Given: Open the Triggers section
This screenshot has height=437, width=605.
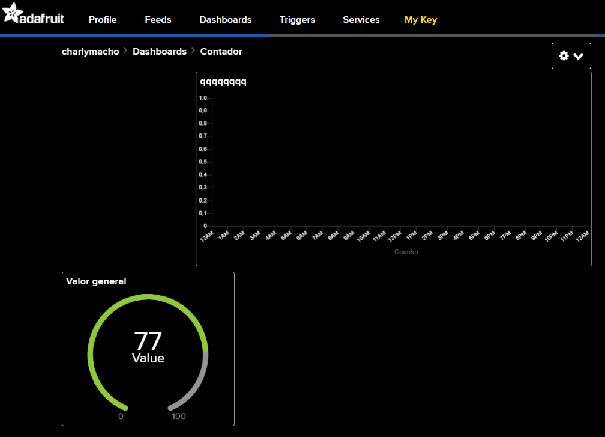Looking at the screenshot, I should point(297,20).
